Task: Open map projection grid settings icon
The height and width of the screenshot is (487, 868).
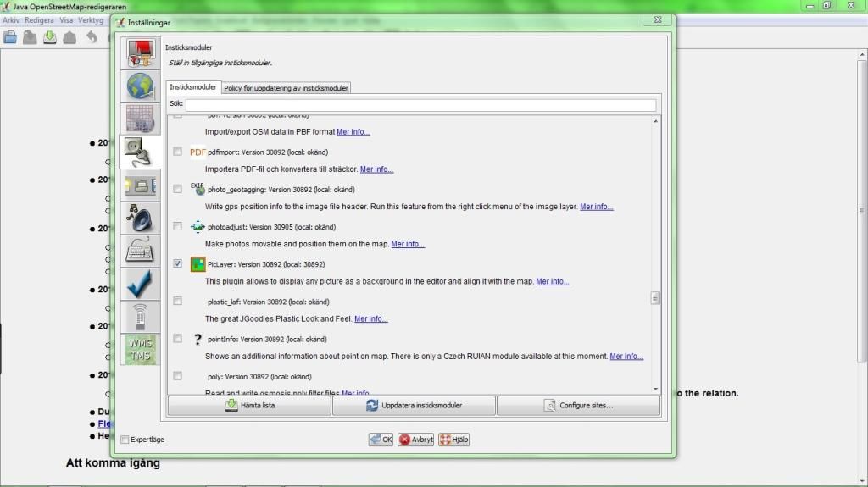Action: point(140,119)
